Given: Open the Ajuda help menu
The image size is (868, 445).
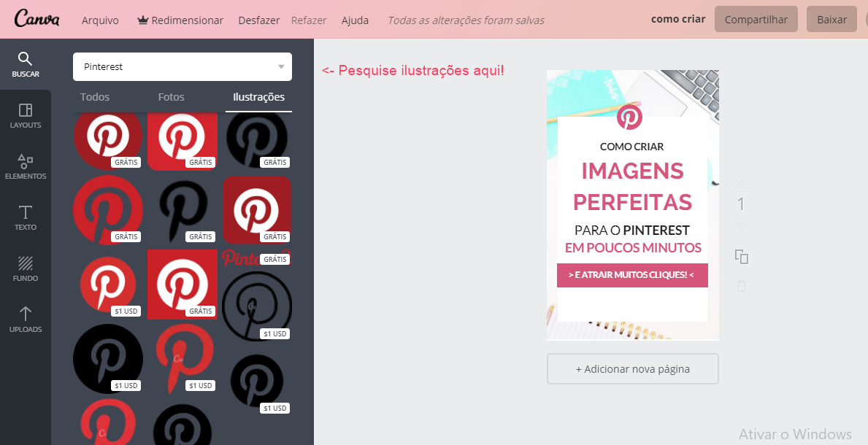Looking at the screenshot, I should pyautogui.click(x=355, y=20).
